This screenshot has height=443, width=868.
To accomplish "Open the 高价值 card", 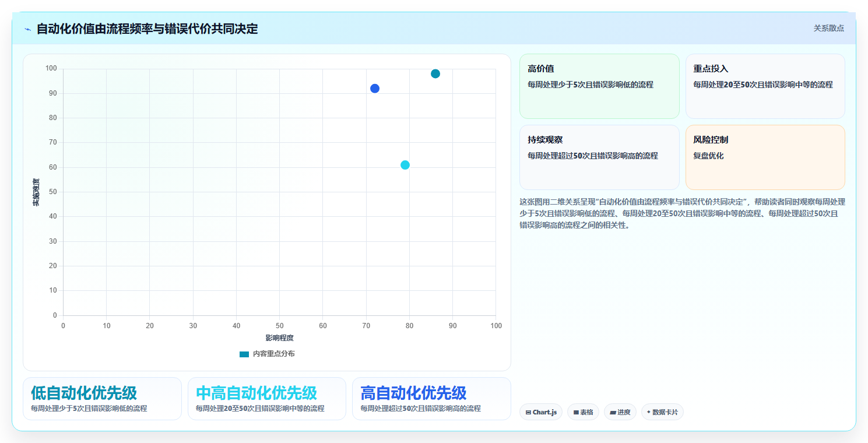I will point(599,86).
